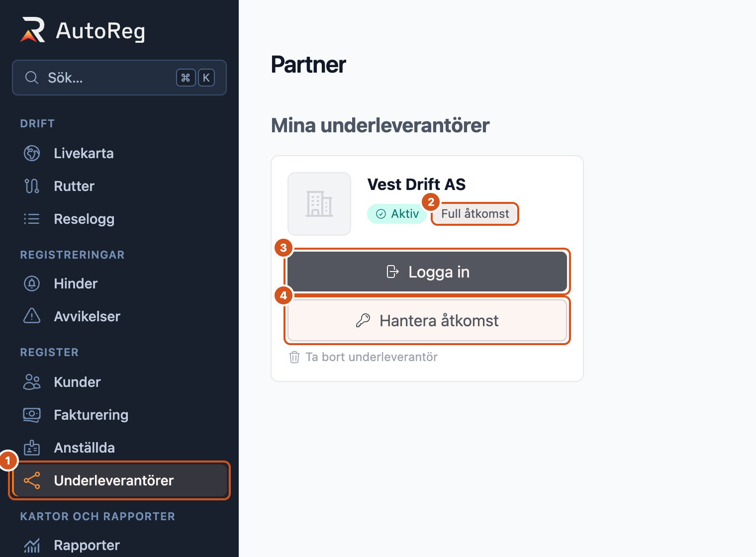756x557 pixels.
Task: Click the Fakturering money icon
Action: [x=32, y=415]
